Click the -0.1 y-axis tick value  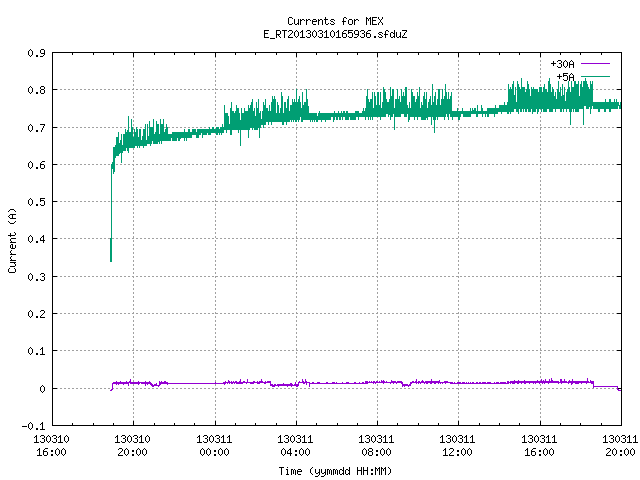click(33, 427)
